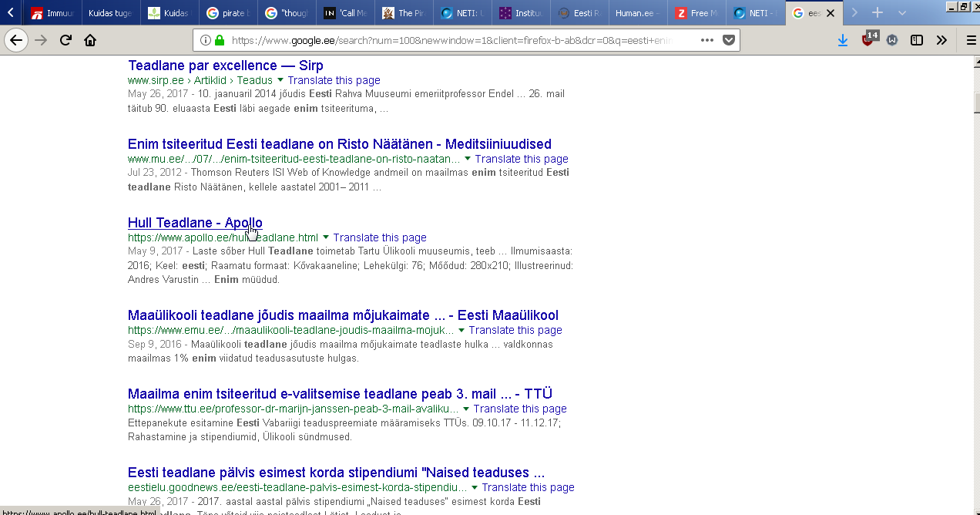Viewport: 980px width, 515px height.
Task: Reload the current page
Action: coord(65,40)
